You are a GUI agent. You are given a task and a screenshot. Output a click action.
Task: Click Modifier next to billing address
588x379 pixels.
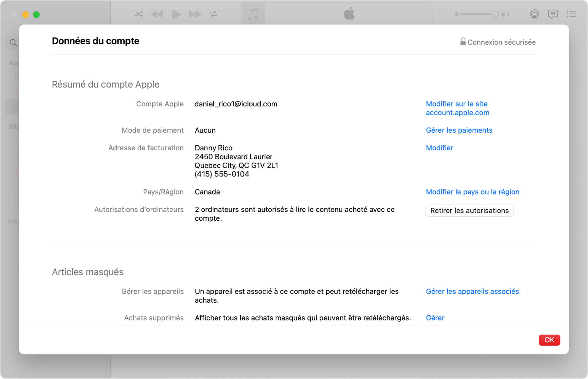pos(439,148)
